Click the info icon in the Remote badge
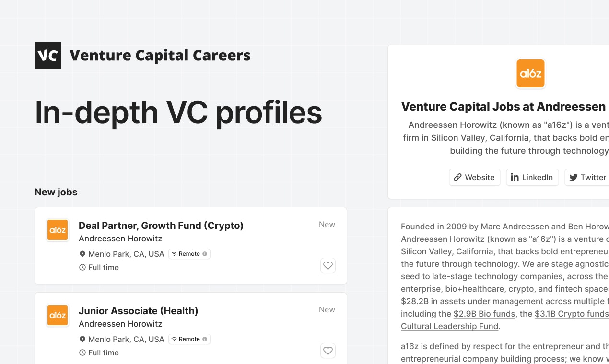 [204, 254]
